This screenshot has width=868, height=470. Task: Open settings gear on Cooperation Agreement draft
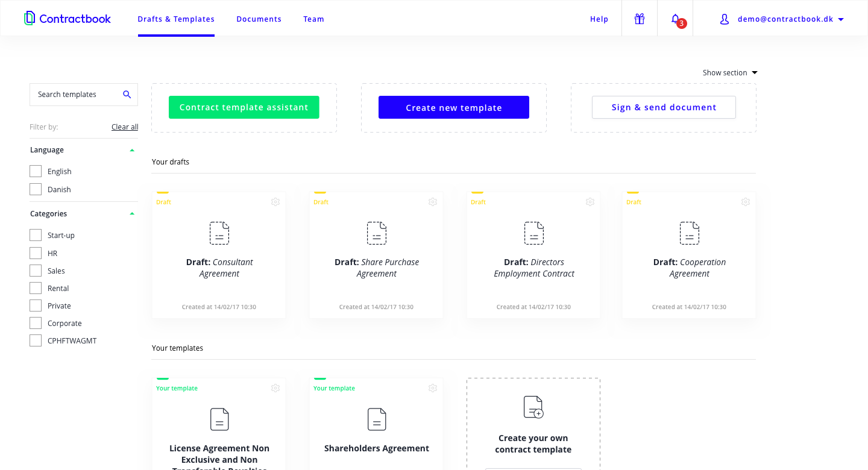[746, 202]
